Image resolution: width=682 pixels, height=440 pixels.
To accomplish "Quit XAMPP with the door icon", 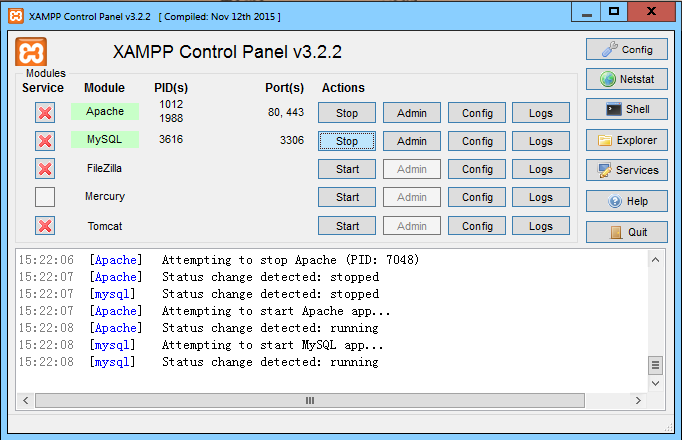I will (x=626, y=232).
